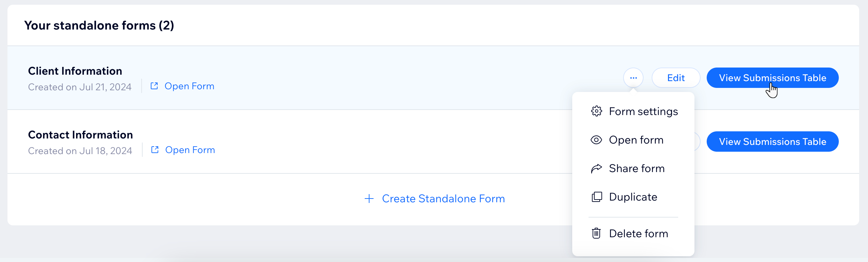Viewport: 868px width, 262px height.
Task: Click the Duplicate copy icon
Action: click(x=597, y=197)
